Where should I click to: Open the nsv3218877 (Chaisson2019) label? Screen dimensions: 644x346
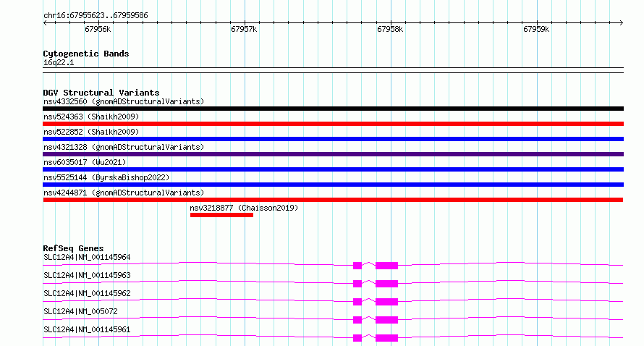pos(244,208)
